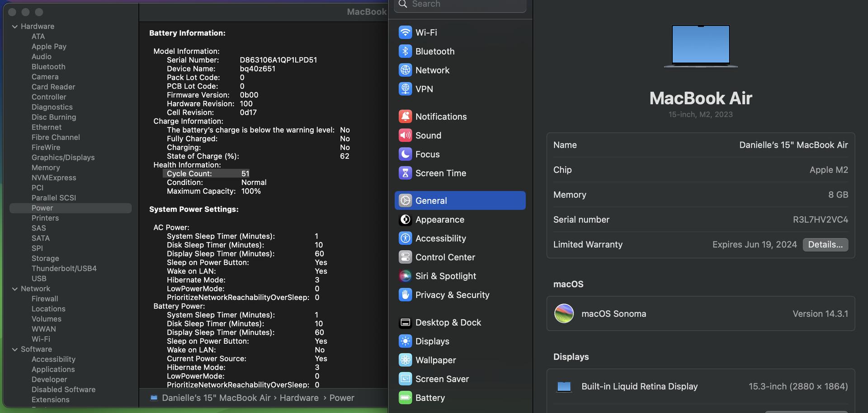868x413 pixels.
Task: Click the Version 14.3.1 text
Action: [x=820, y=314]
